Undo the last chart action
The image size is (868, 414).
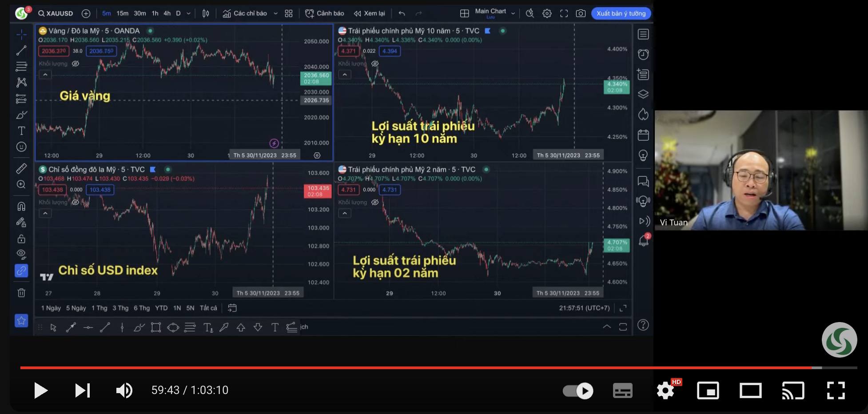(402, 13)
